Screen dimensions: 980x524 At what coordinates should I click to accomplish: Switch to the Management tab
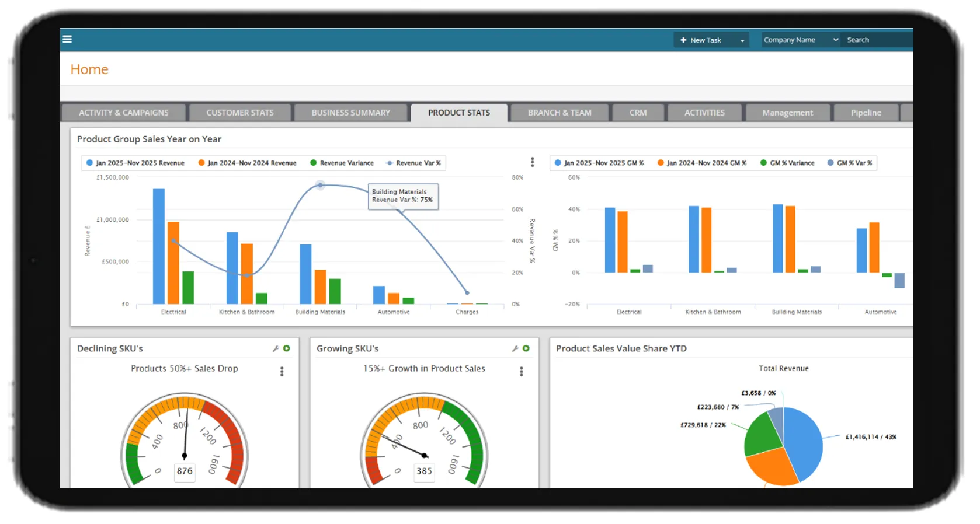pyautogui.click(x=787, y=113)
